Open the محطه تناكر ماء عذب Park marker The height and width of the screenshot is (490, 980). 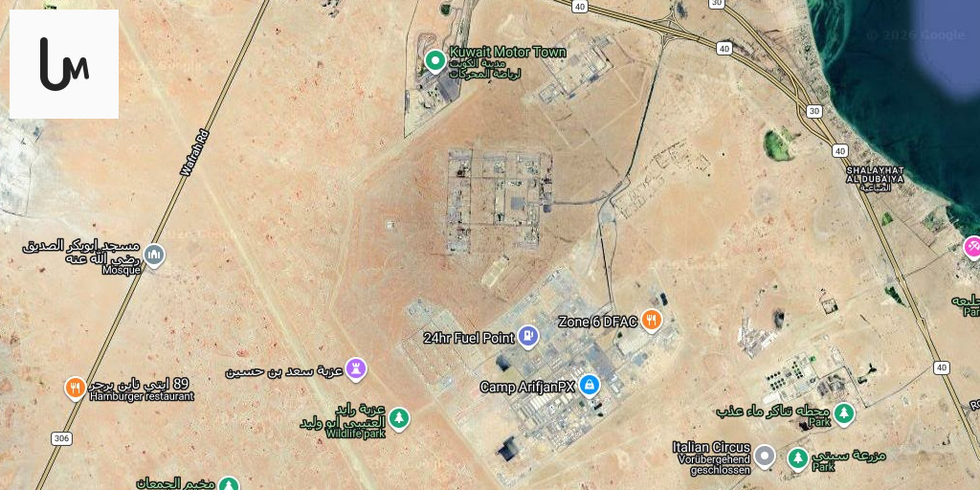pyautogui.click(x=844, y=413)
